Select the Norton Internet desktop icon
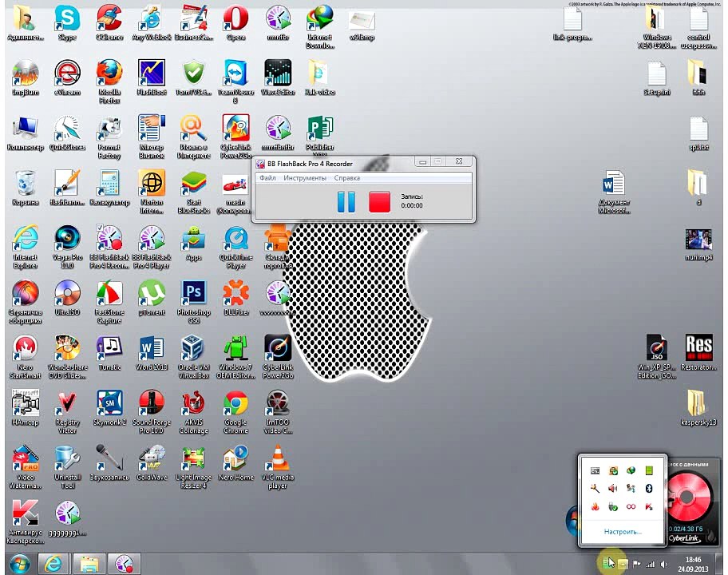The height and width of the screenshot is (575, 728). tap(152, 192)
